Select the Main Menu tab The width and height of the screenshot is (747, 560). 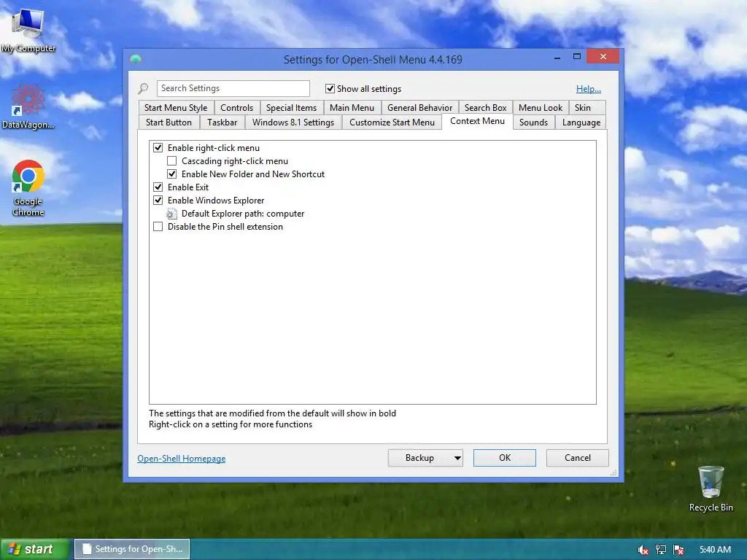(352, 108)
